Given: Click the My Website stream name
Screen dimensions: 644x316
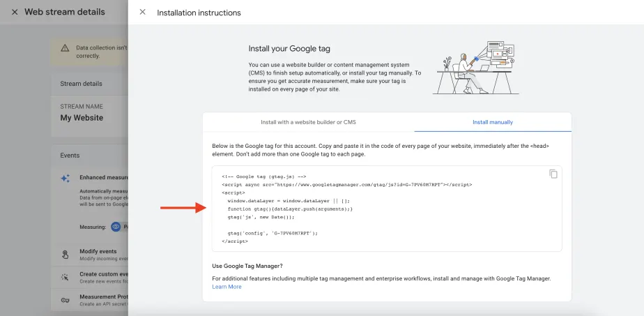Looking at the screenshot, I should coord(82,118).
